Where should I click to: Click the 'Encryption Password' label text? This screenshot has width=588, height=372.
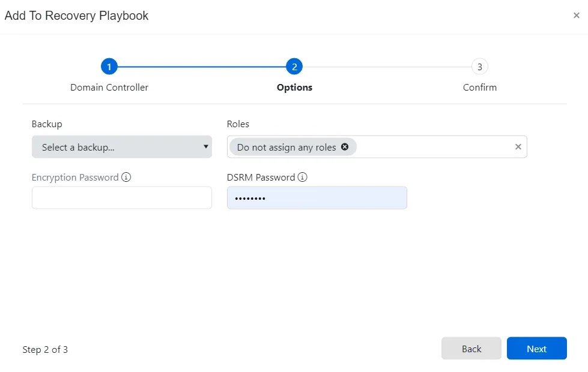pyautogui.click(x=75, y=178)
